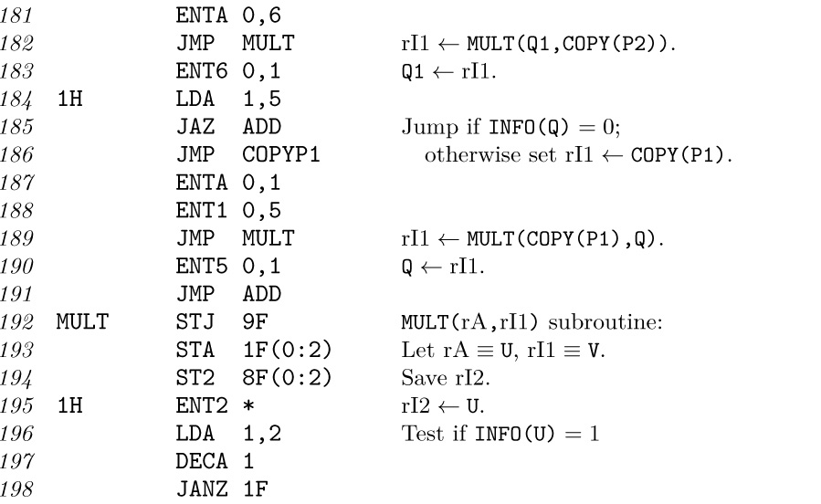Select the comment Q1 ← rI1.
Viewport: 821px width, 504px height.
point(448,71)
